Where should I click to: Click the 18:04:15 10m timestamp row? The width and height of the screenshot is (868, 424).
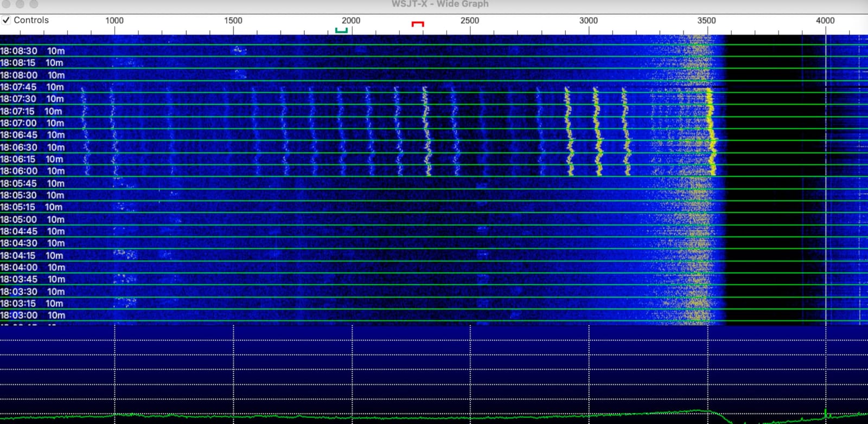point(31,255)
